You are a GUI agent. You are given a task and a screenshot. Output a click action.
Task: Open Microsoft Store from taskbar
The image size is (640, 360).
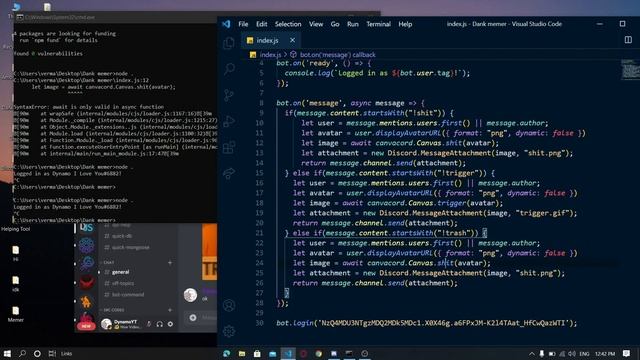point(257,353)
